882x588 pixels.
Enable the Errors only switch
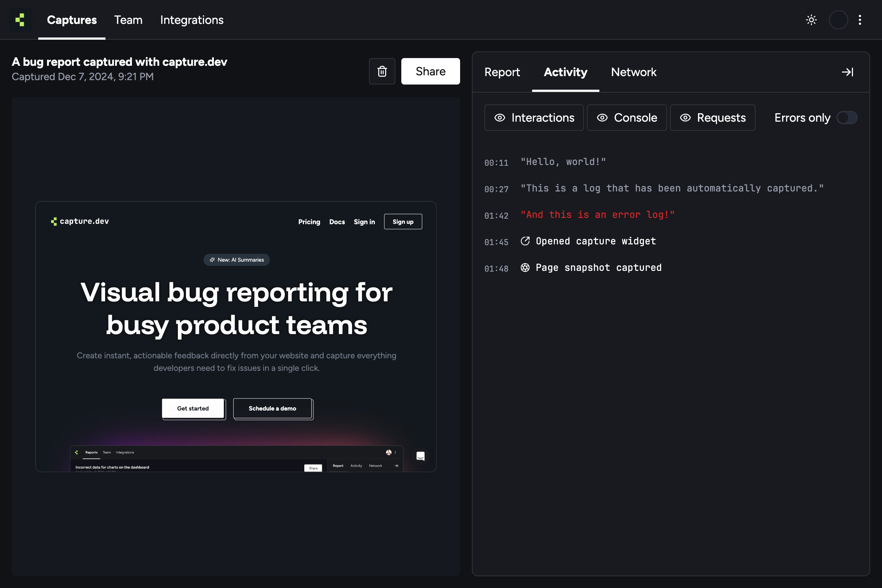[847, 118]
